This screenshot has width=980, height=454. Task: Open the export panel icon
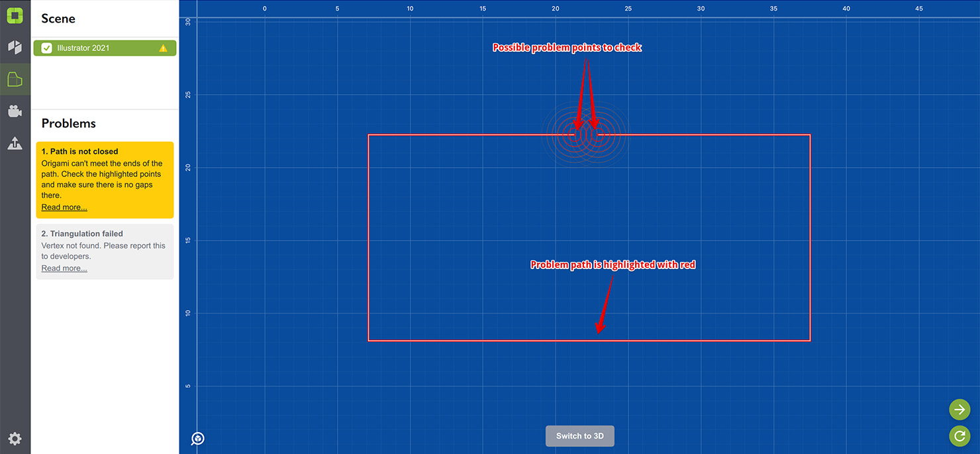click(15, 143)
